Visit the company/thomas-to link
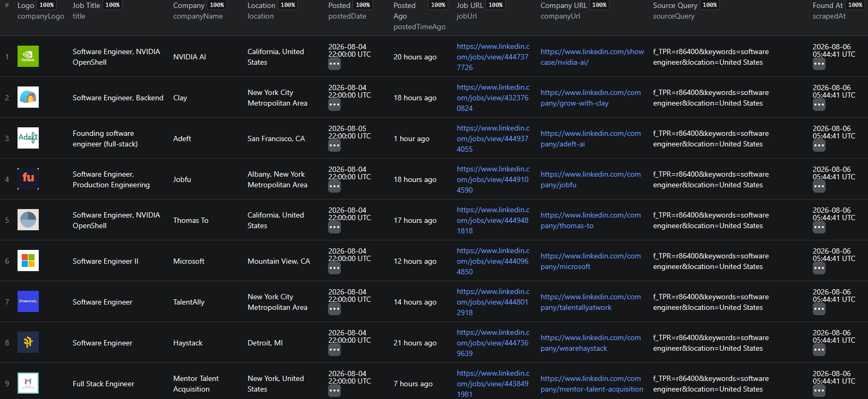Screen dimensions: 868x399 pyautogui.click(x=590, y=220)
